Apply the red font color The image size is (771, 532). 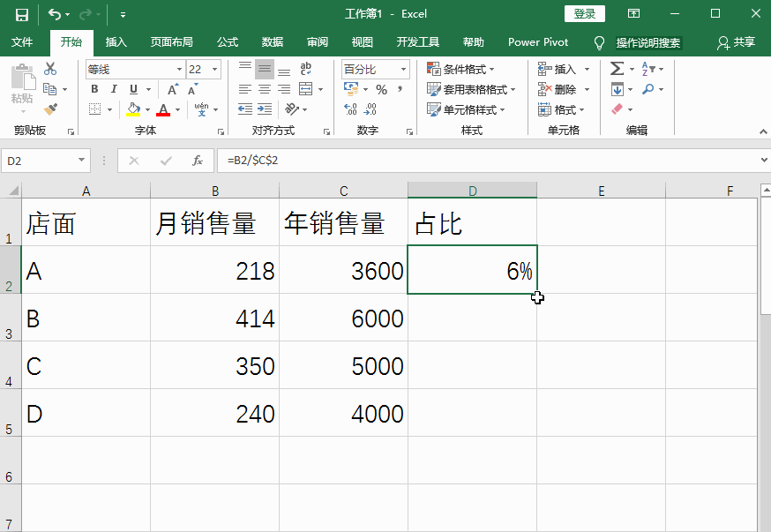coord(163,109)
